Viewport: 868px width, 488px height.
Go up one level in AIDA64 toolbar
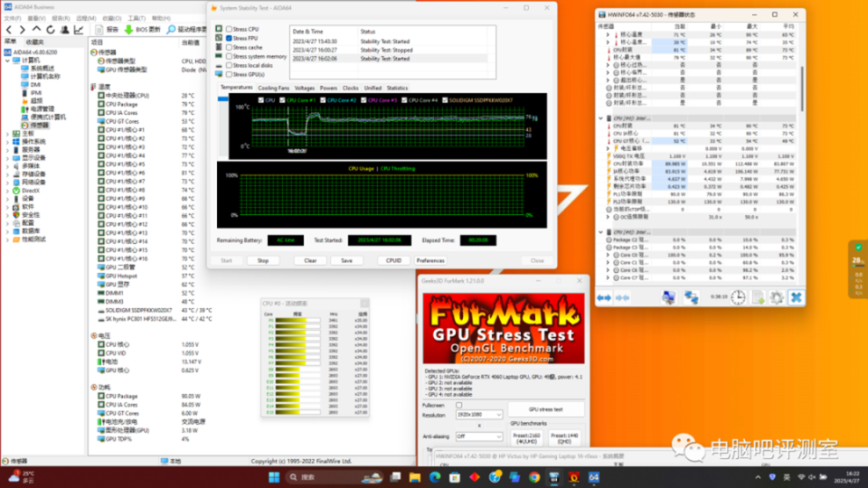pyautogui.click(x=36, y=29)
